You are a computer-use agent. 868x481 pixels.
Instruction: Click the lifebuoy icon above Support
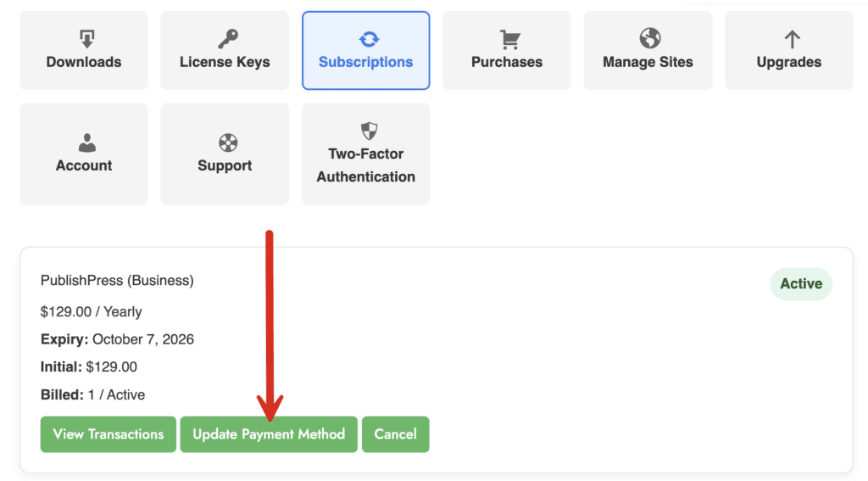tap(225, 142)
